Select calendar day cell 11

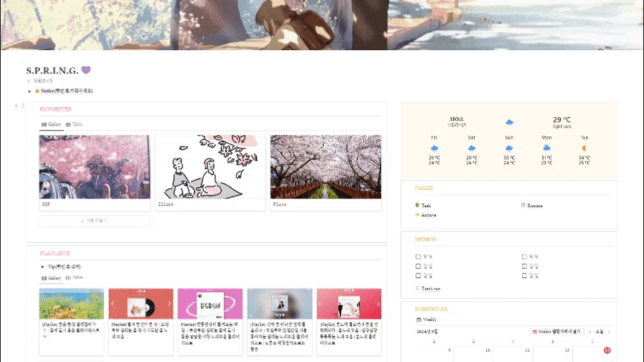[x=513, y=354]
